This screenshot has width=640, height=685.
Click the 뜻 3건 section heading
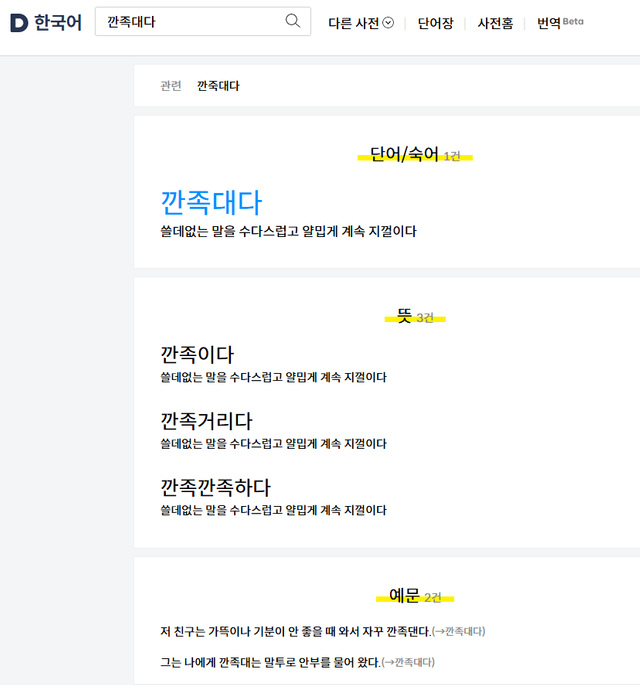point(415,316)
